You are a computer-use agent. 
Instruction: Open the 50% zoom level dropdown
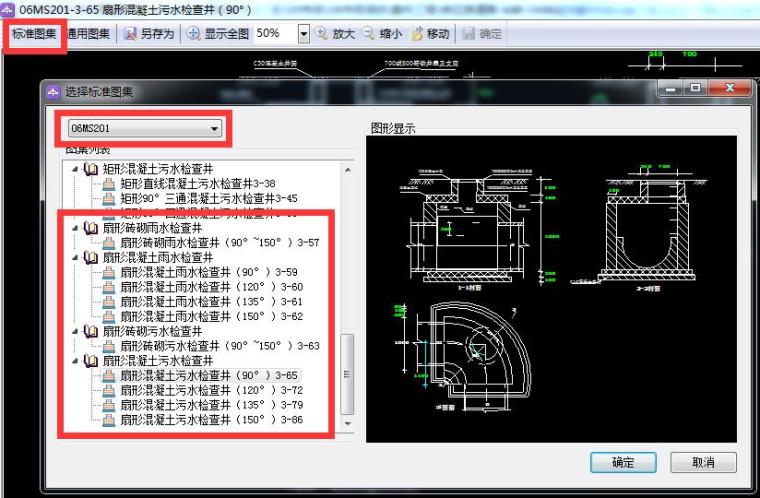(304, 33)
